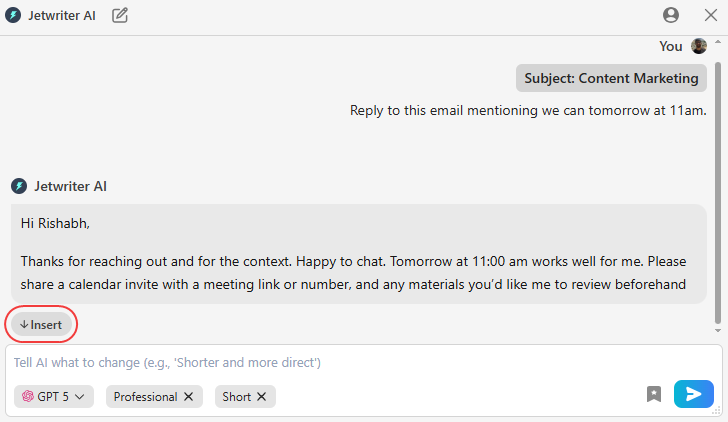The height and width of the screenshot is (422, 728).
Task: Select the Subject: Content Marketing chip
Action: click(x=612, y=78)
